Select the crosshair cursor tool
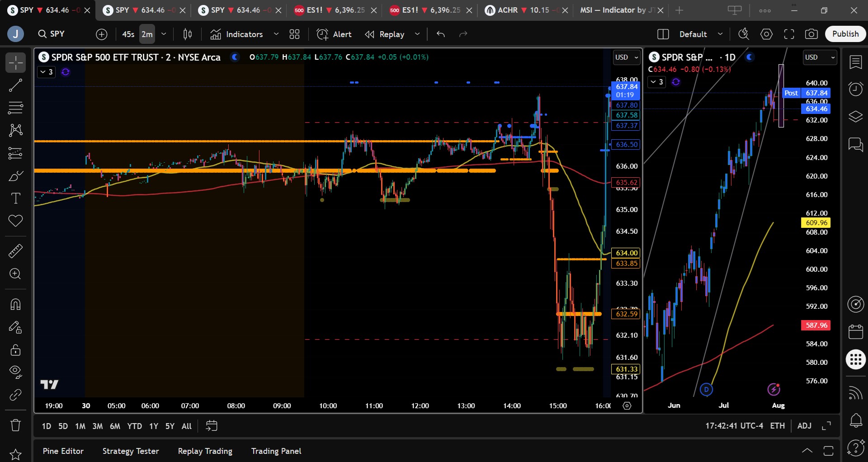868x462 pixels. point(15,62)
